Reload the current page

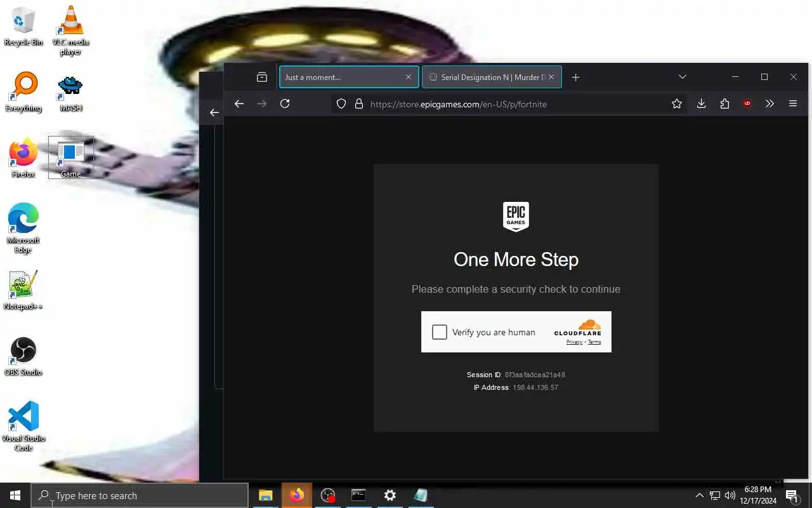coord(285,104)
